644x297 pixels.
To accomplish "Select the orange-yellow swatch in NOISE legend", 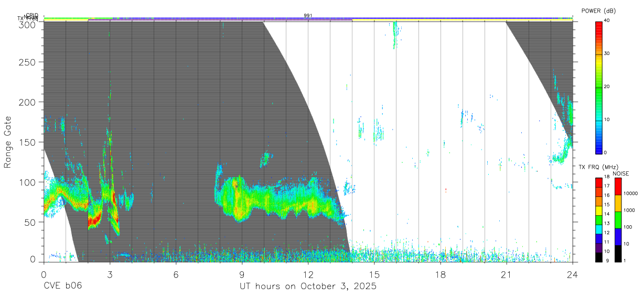I will (x=618, y=203).
